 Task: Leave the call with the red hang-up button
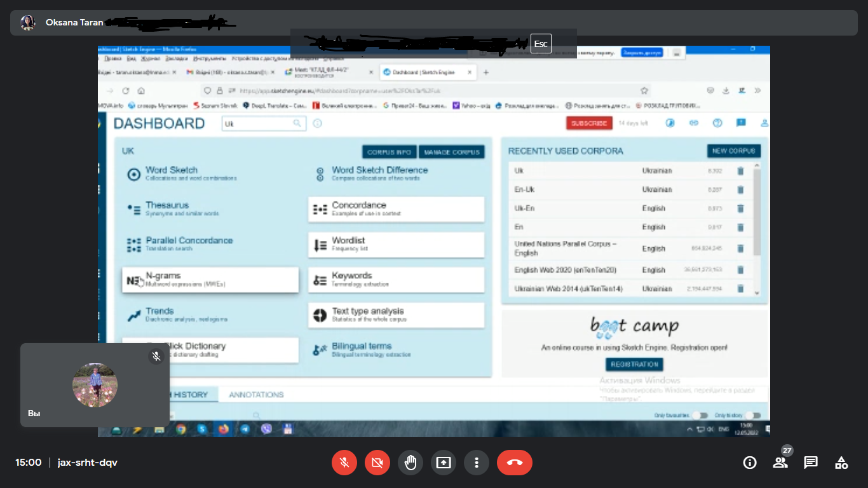click(515, 463)
